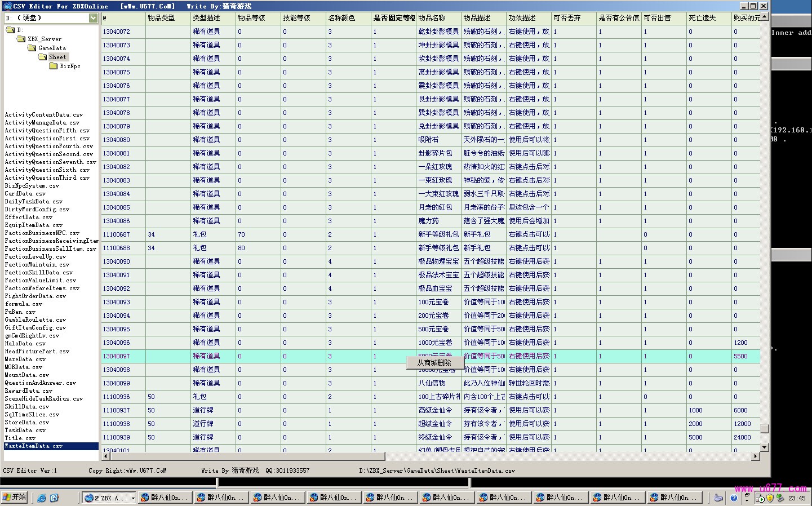Click the GameData folder icon
Screen dimensions: 812x506
32,48
